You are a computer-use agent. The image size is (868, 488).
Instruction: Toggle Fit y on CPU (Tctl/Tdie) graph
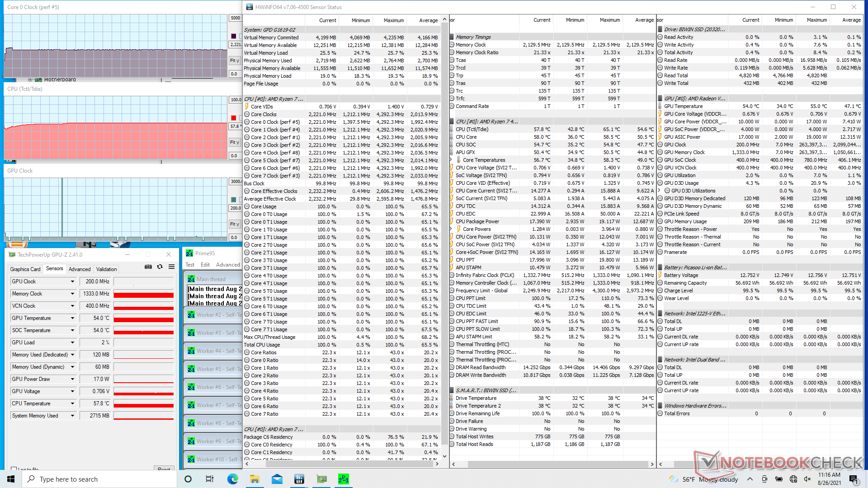pyautogui.click(x=235, y=142)
